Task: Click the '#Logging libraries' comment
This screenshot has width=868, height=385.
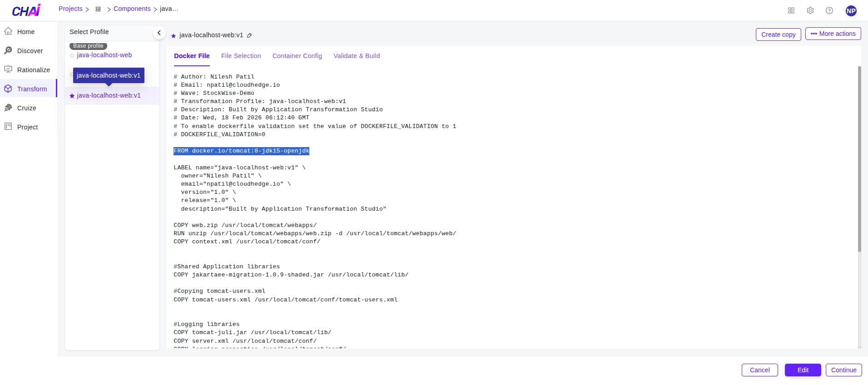Action: click(x=207, y=324)
